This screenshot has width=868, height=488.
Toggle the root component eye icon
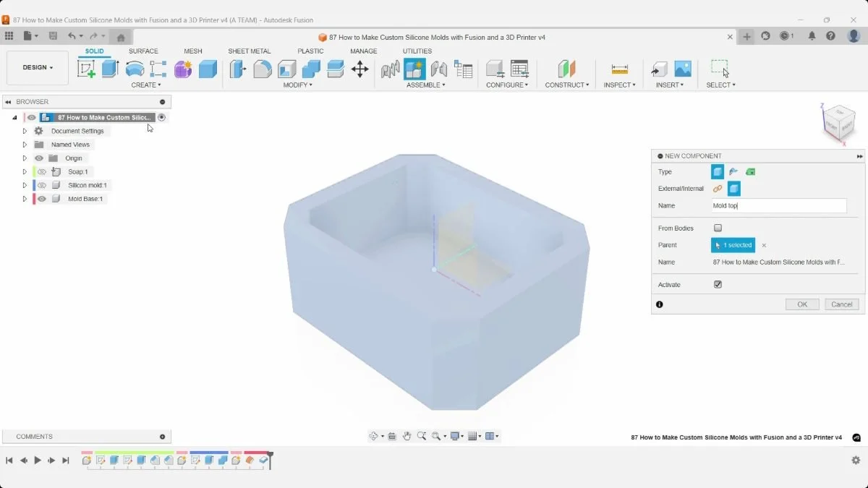(32, 117)
